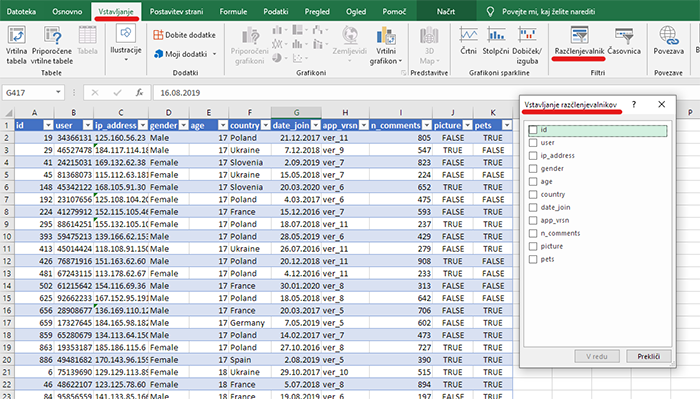Open the Ilustracije menu
The width and height of the screenshot is (700, 399).
pos(126,43)
